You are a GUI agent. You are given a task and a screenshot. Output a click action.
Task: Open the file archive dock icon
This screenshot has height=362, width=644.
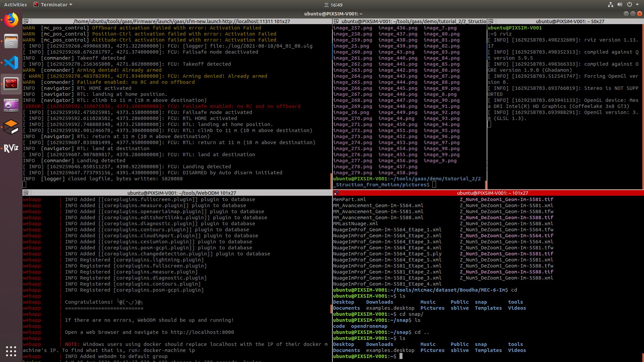(11, 41)
